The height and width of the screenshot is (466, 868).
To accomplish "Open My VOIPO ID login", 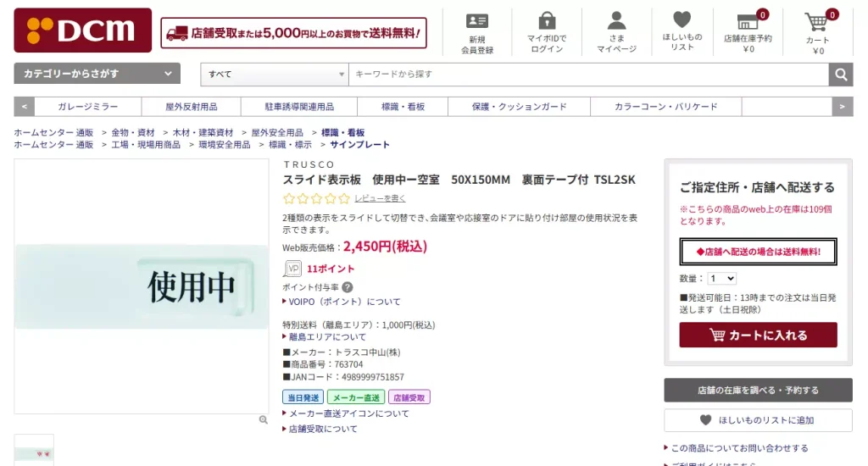I will point(547,32).
